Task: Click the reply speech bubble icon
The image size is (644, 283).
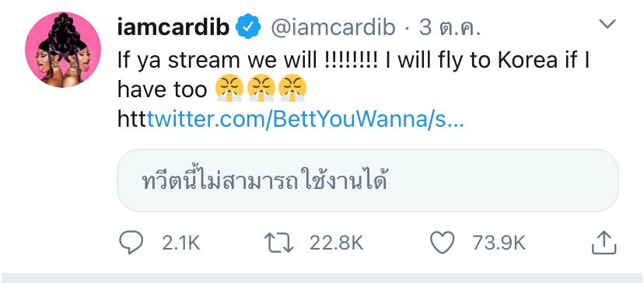Action: 131,243
